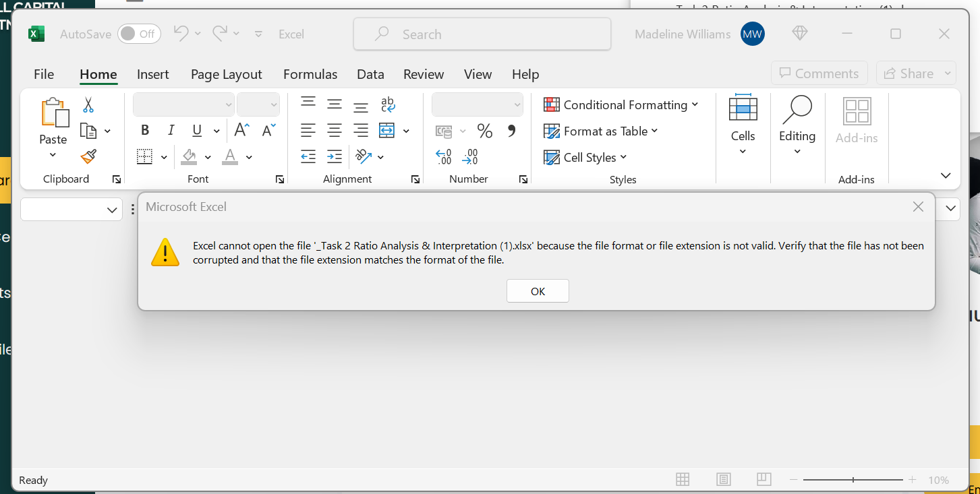Click Decrease Font Size icon

(268, 130)
